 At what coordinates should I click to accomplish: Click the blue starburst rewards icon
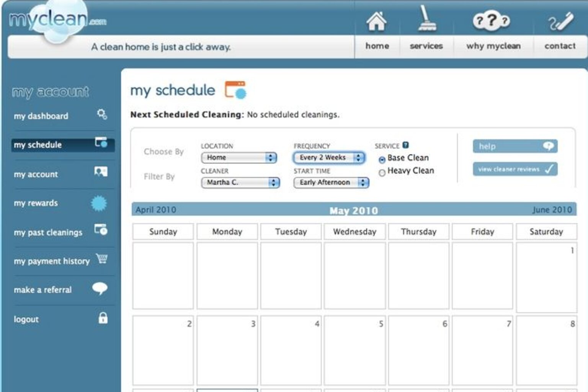click(x=99, y=203)
